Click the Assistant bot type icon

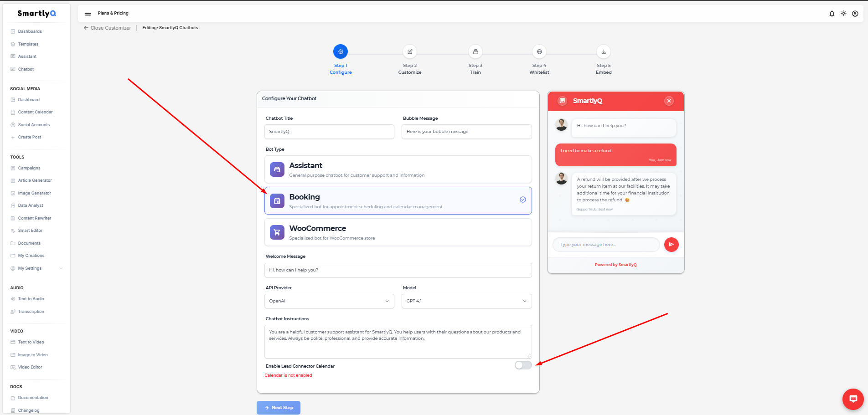point(277,169)
